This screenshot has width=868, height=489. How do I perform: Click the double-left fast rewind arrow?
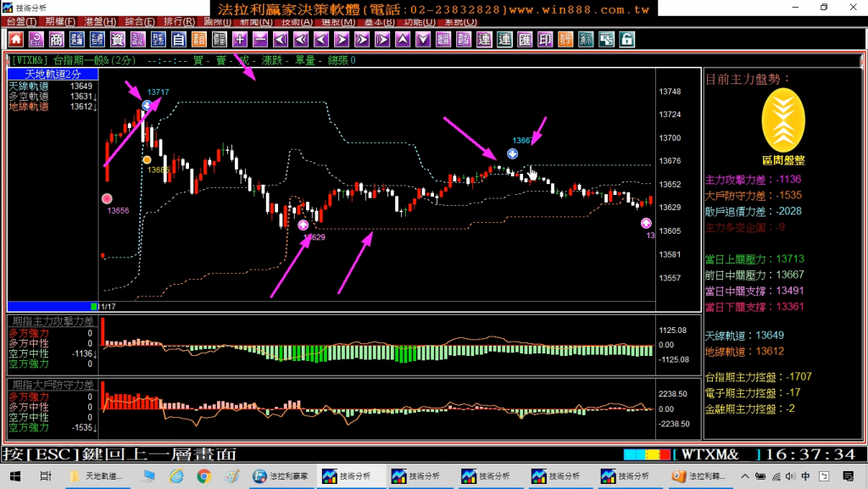pos(301,39)
